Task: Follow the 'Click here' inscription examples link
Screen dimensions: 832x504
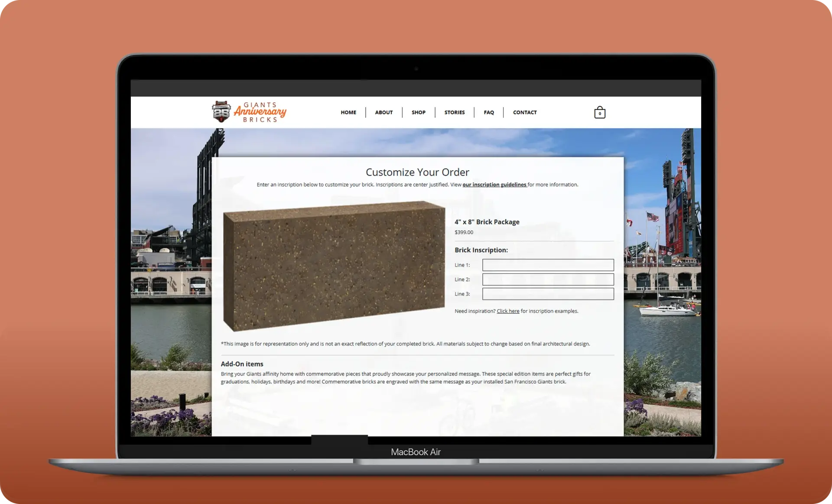Action: (x=508, y=311)
